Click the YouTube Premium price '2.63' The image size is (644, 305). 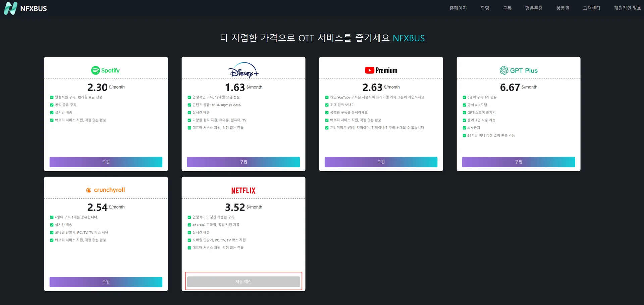372,87
